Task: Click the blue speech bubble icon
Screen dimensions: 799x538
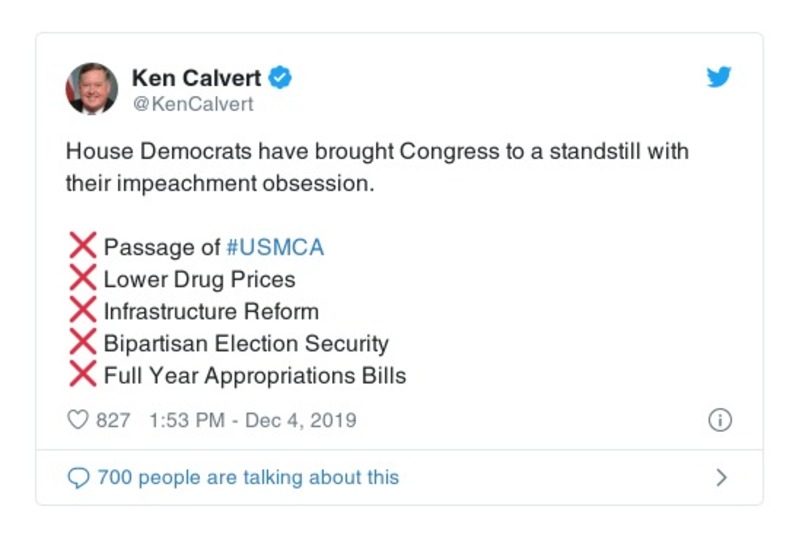Action: pyautogui.click(x=78, y=478)
